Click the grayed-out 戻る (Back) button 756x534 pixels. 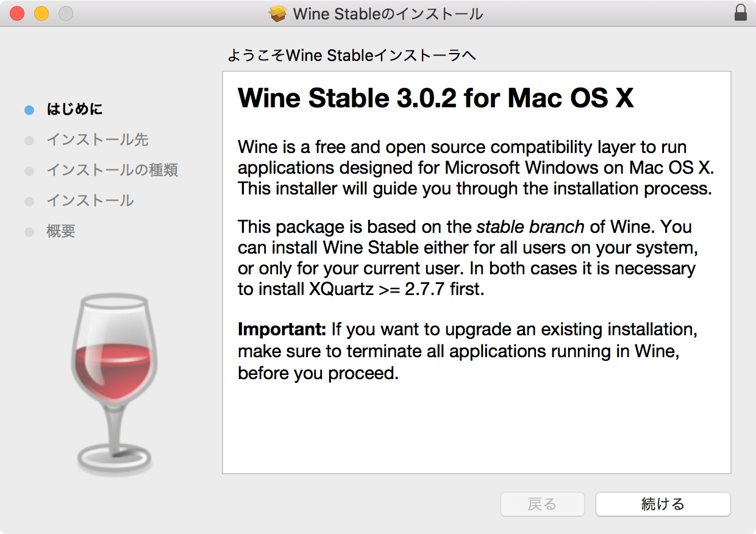click(x=542, y=504)
